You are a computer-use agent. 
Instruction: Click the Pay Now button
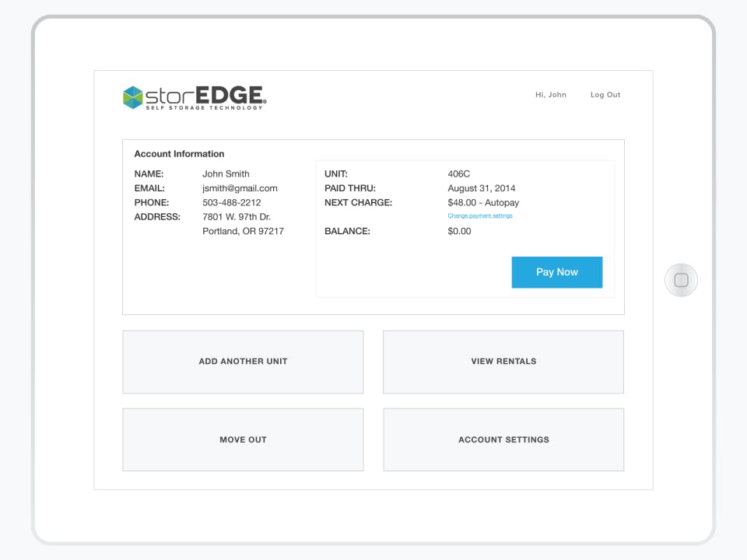point(556,272)
